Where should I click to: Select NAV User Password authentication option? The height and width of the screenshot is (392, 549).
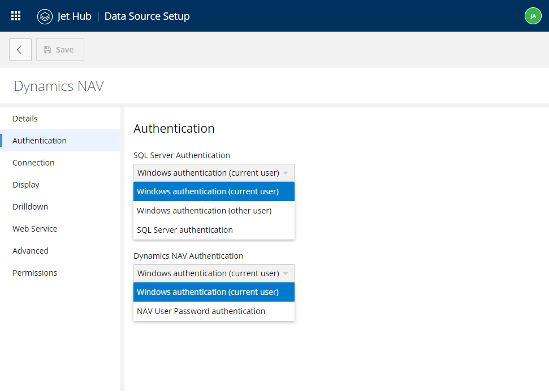click(x=214, y=311)
